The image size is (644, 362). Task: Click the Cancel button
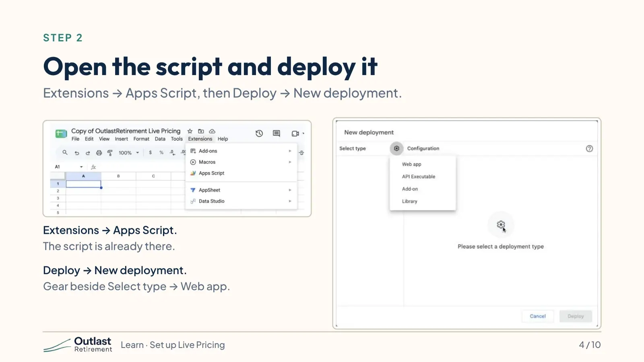click(538, 316)
